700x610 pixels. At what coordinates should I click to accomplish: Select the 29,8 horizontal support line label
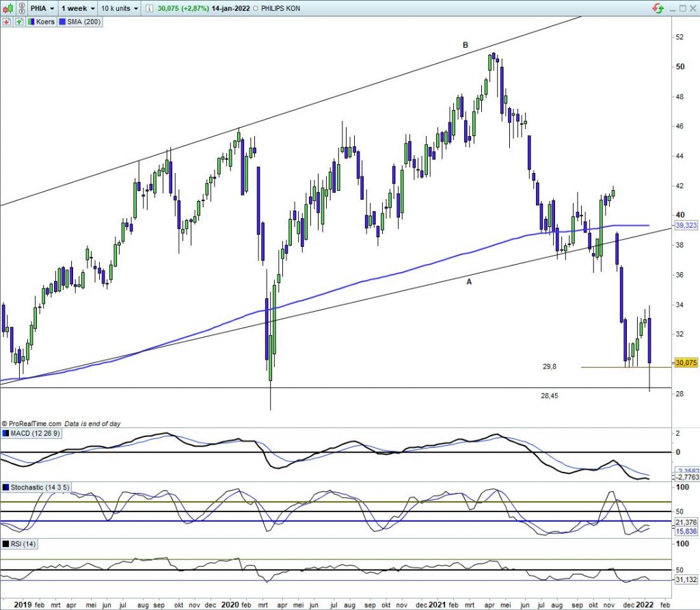(x=550, y=367)
